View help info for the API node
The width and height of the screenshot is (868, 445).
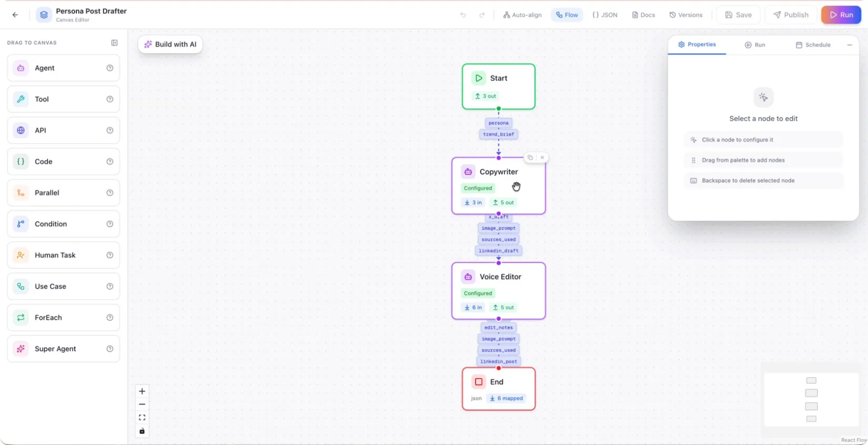110,131
